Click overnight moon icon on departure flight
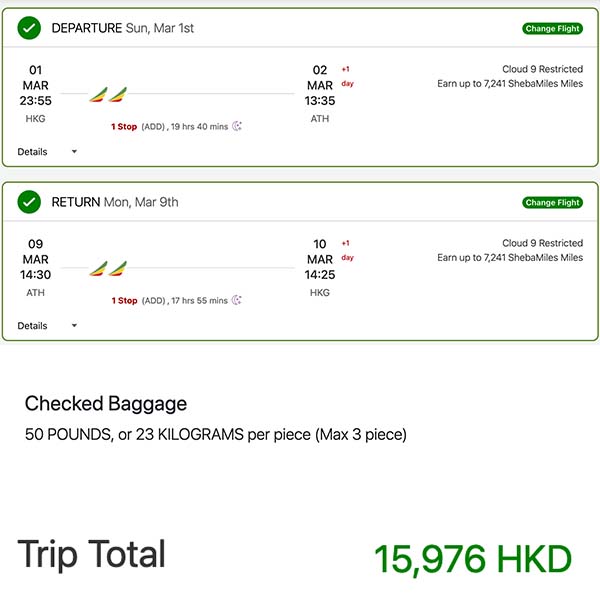The image size is (600, 600). tap(237, 126)
